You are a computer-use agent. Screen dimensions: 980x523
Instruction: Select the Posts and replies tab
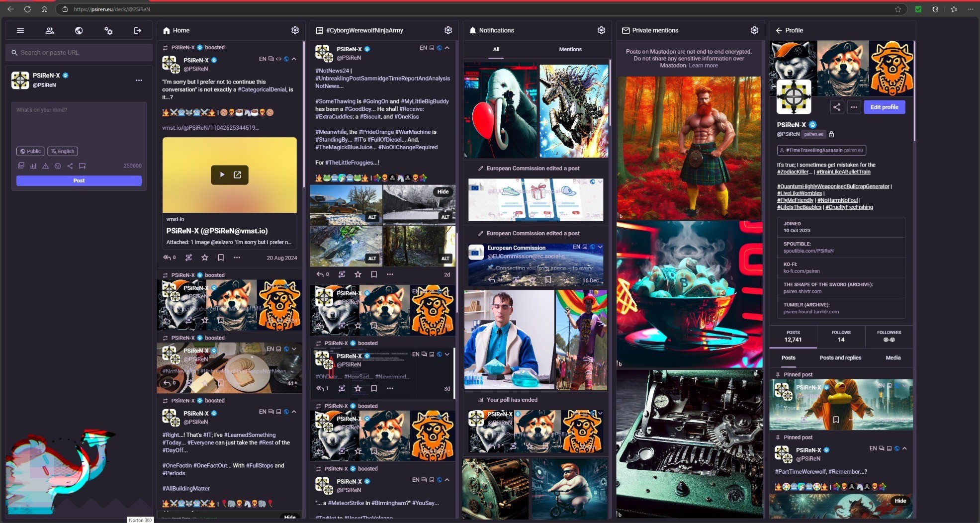[x=840, y=358]
